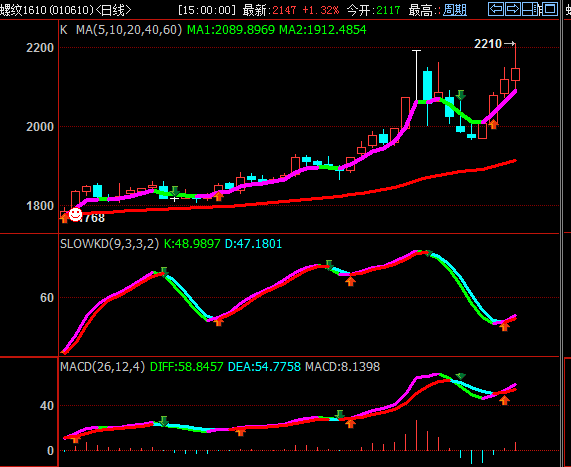Click last green sell arrow in MACD panel

(x=461, y=376)
